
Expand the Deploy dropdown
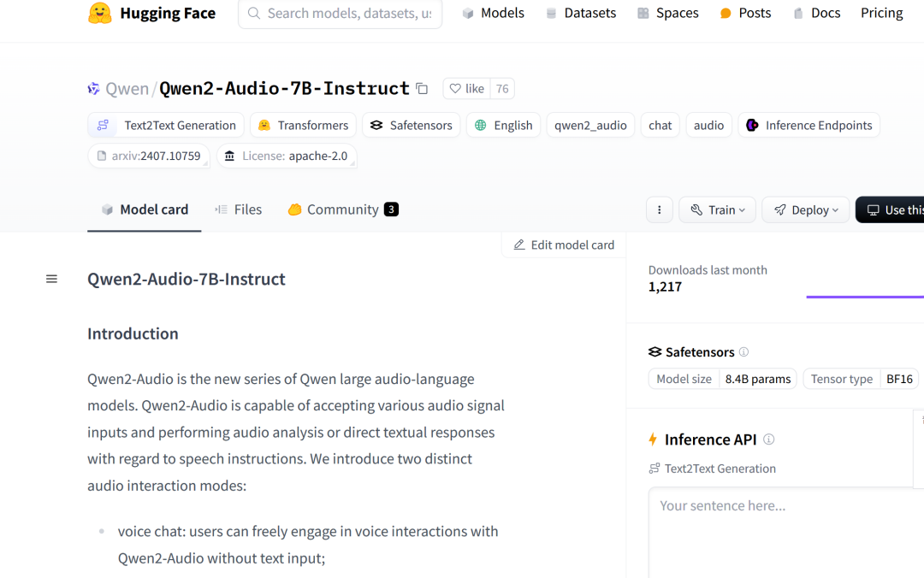point(805,210)
